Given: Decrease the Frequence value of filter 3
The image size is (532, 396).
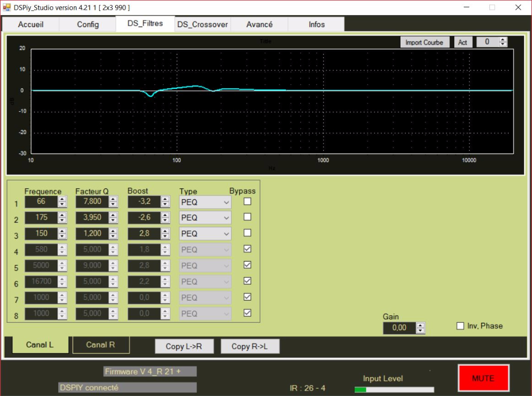Looking at the screenshot, I should (62, 236).
